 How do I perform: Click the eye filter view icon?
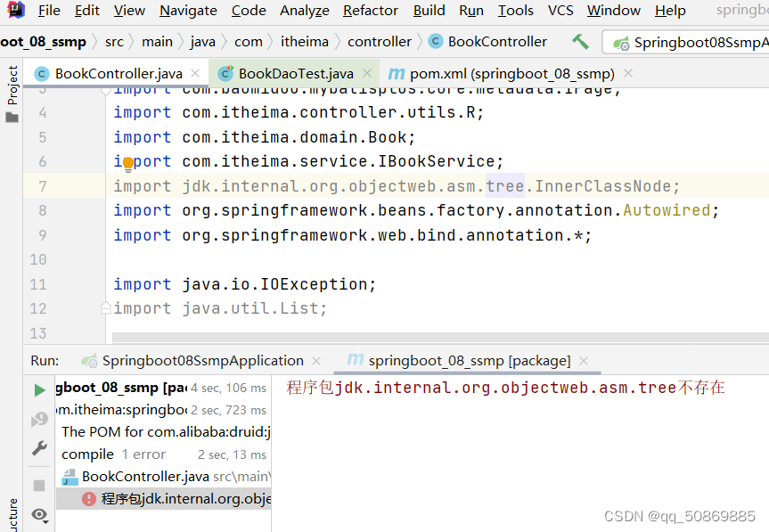tap(40, 515)
